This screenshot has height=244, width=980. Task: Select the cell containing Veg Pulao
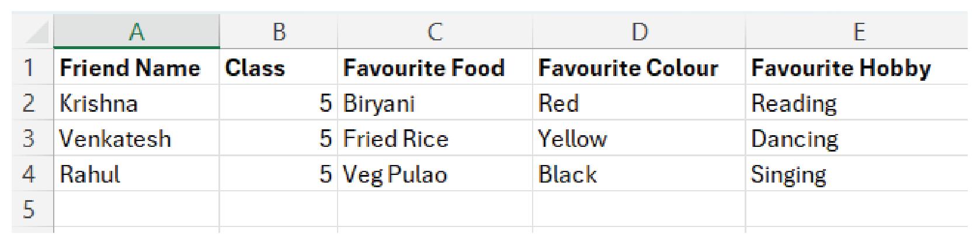coord(395,174)
